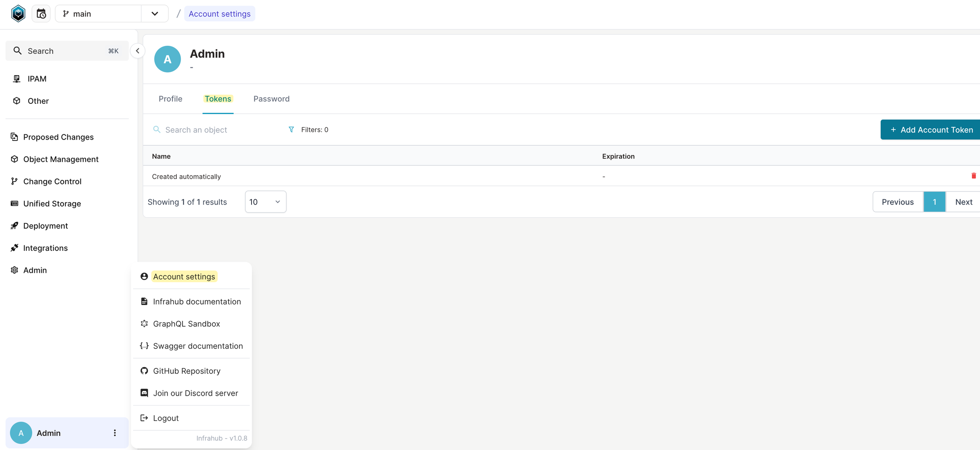Switch to the Profile tab
This screenshot has height=450, width=980.
[x=170, y=99]
